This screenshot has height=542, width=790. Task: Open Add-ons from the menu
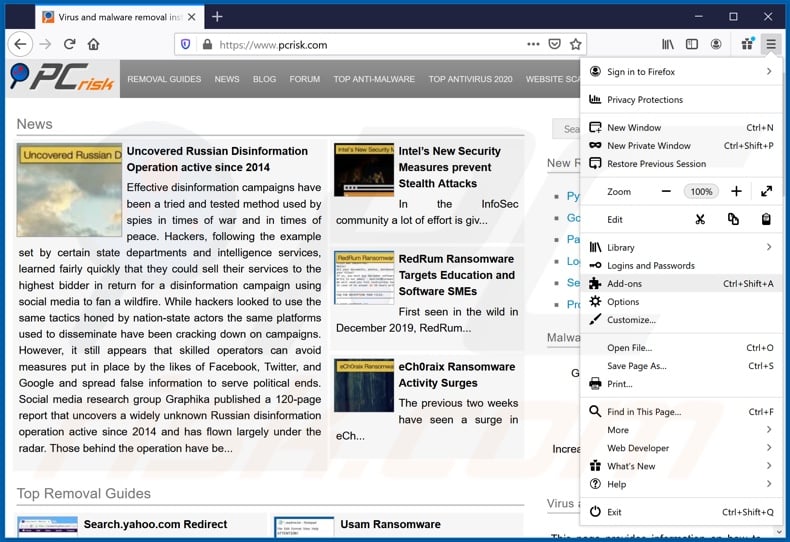coord(625,283)
